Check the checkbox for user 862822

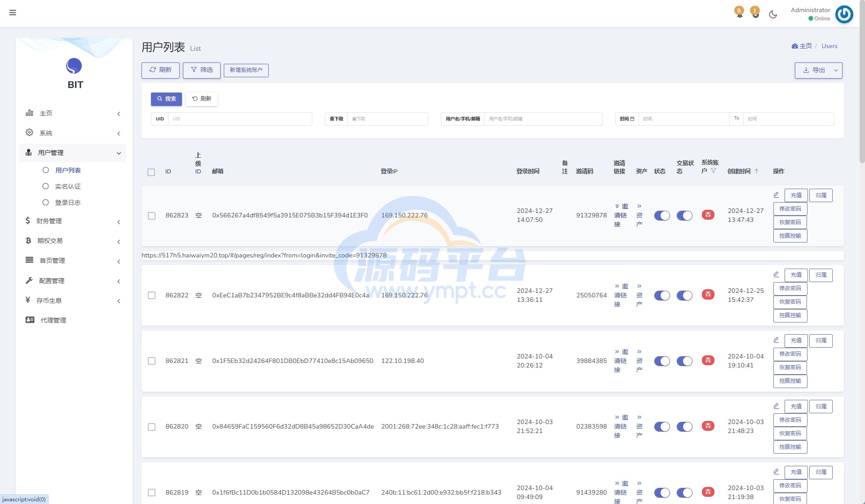tap(151, 296)
